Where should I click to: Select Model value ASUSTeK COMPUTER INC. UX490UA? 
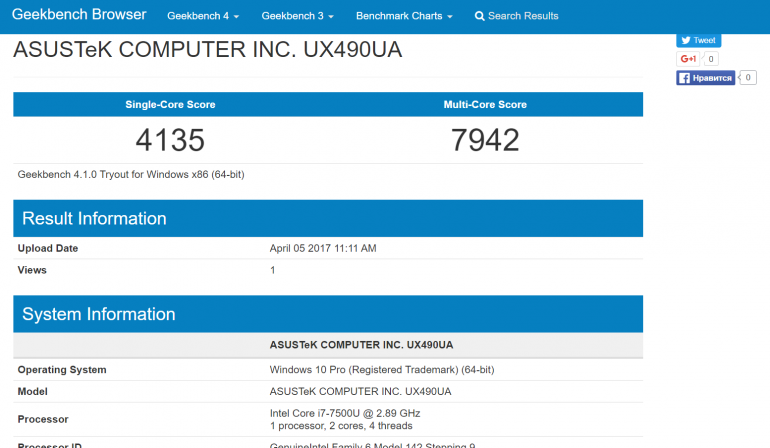[360, 392]
